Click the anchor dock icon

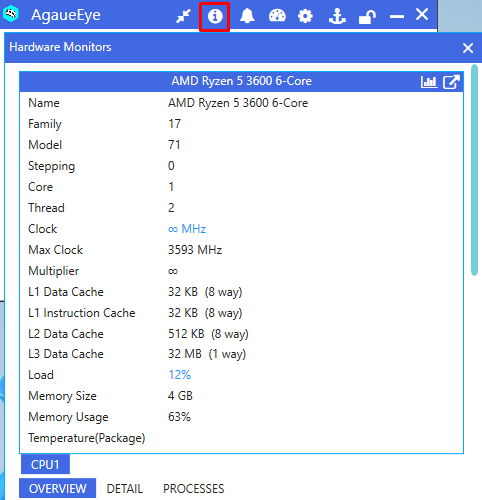pos(337,16)
